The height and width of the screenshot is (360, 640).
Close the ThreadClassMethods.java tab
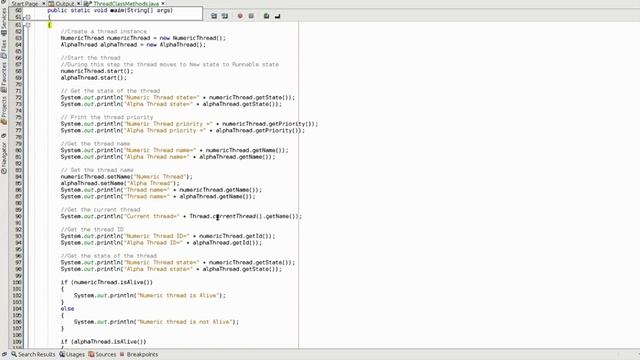point(163,3)
